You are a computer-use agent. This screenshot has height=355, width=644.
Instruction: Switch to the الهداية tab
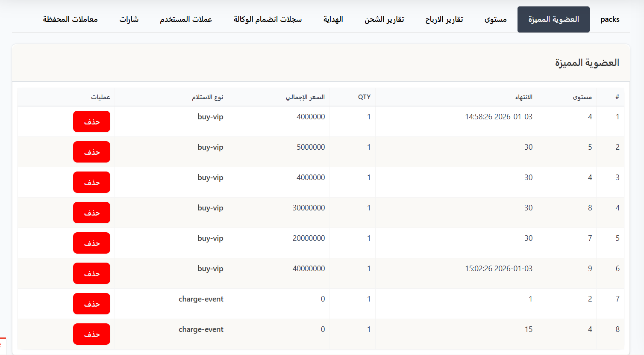333,19
